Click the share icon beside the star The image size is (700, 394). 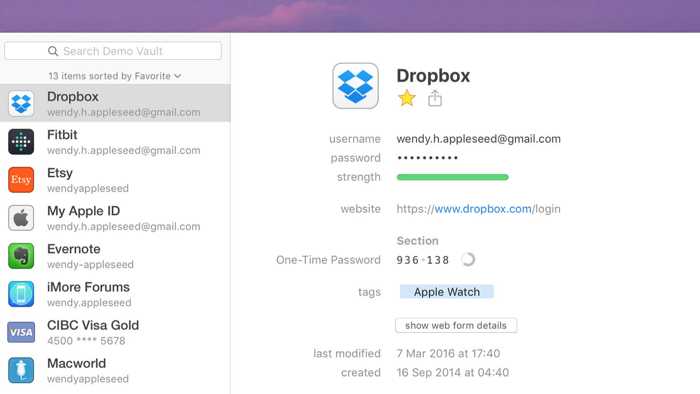pos(435,98)
